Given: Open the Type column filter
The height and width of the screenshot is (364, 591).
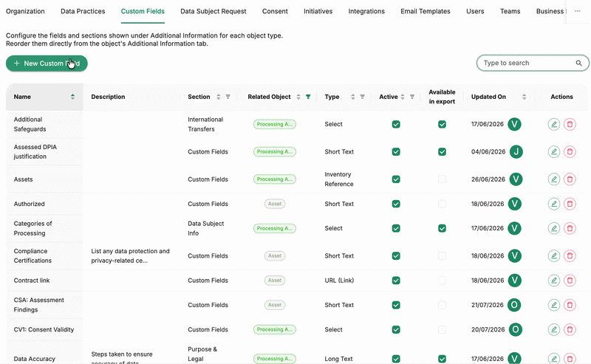Looking at the screenshot, I should coord(362,97).
